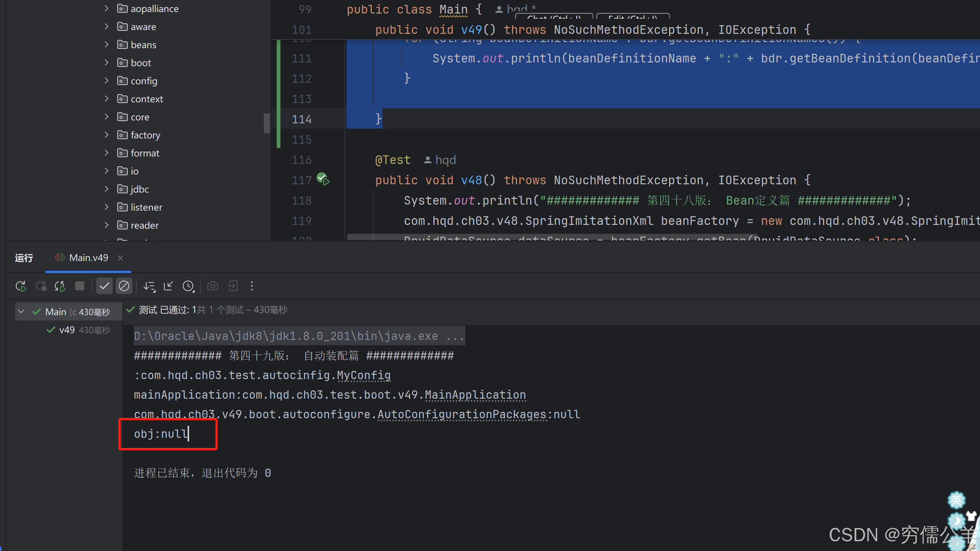Expand the beans folder
Image resolution: width=980 pixels, height=551 pixels.
[106, 44]
